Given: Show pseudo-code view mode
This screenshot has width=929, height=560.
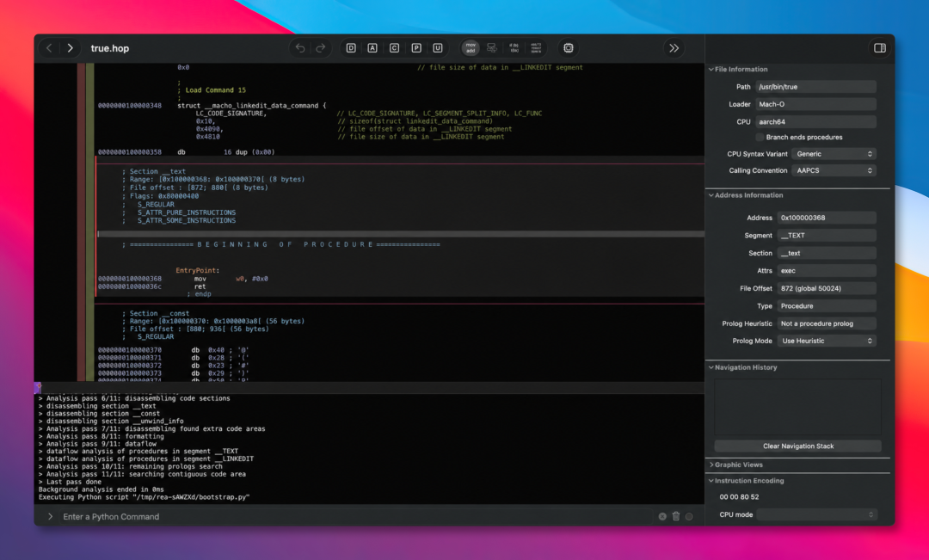Looking at the screenshot, I should click(x=514, y=48).
